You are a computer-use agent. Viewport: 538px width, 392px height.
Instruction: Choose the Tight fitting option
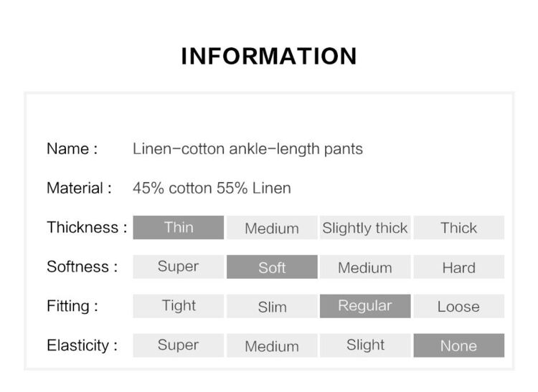179,306
